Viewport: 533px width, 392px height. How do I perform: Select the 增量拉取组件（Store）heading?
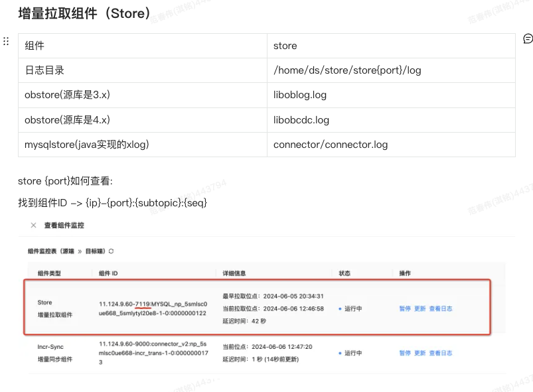click(x=84, y=13)
